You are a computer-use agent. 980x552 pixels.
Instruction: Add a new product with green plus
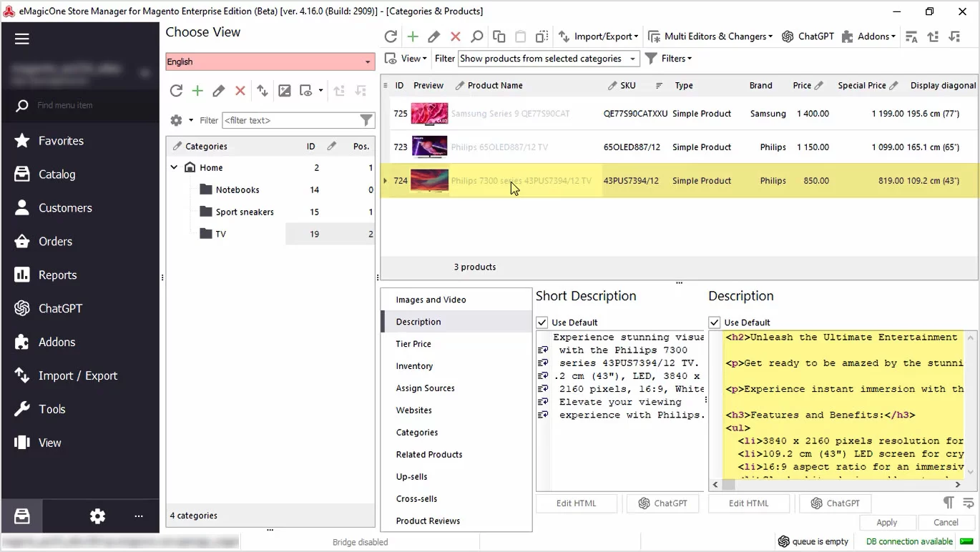tap(413, 36)
